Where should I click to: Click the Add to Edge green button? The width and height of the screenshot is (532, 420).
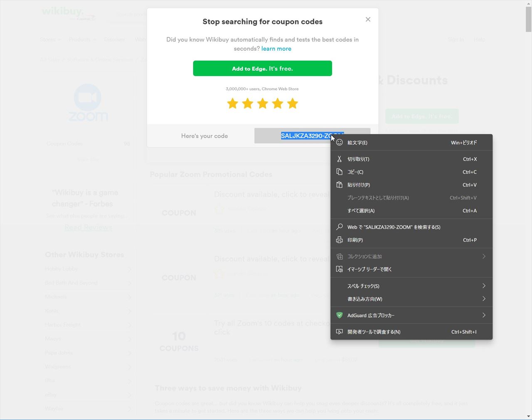tap(262, 69)
